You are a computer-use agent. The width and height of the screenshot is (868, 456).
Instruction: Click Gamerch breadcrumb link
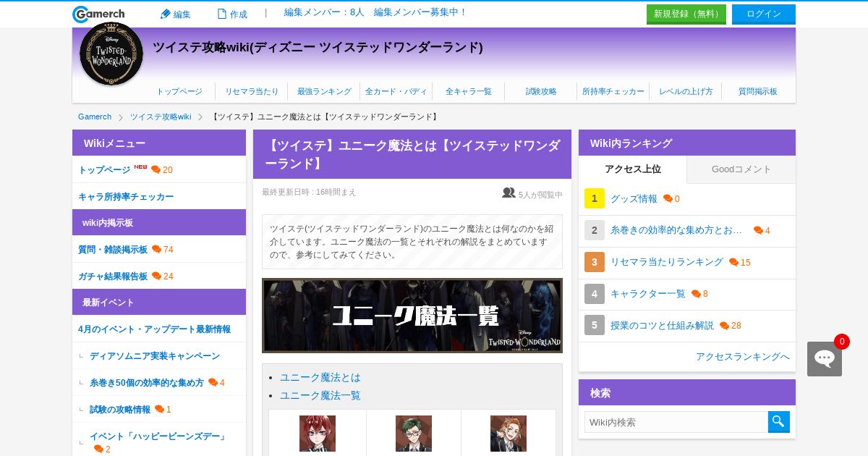point(95,117)
